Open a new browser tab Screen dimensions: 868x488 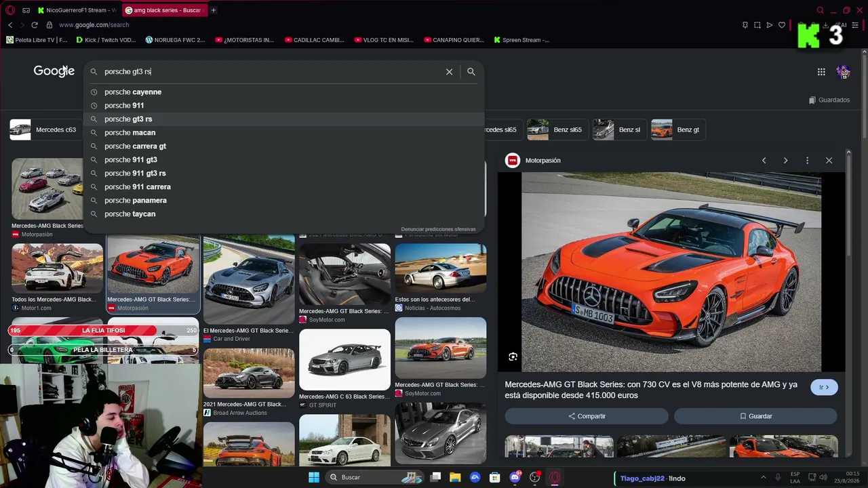213,10
